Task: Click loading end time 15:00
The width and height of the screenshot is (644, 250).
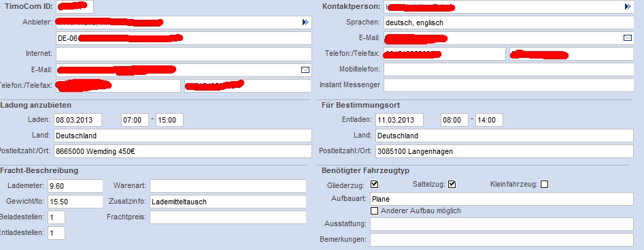Action: pos(169,120)
